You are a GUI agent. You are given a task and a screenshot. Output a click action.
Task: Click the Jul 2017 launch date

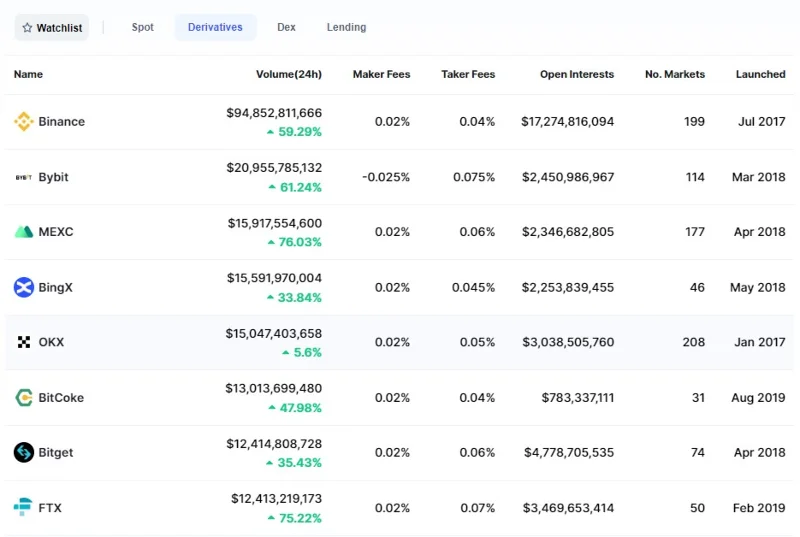762,121
